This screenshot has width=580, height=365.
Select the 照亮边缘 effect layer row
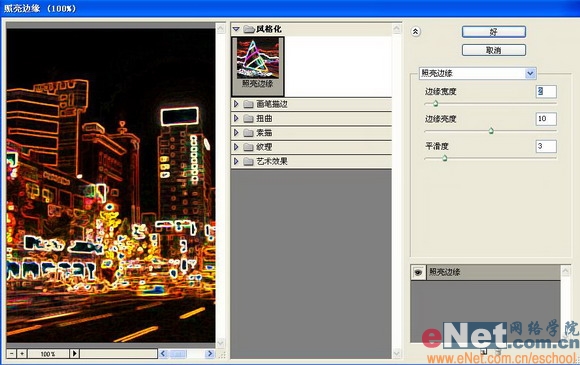pos(486,273)
